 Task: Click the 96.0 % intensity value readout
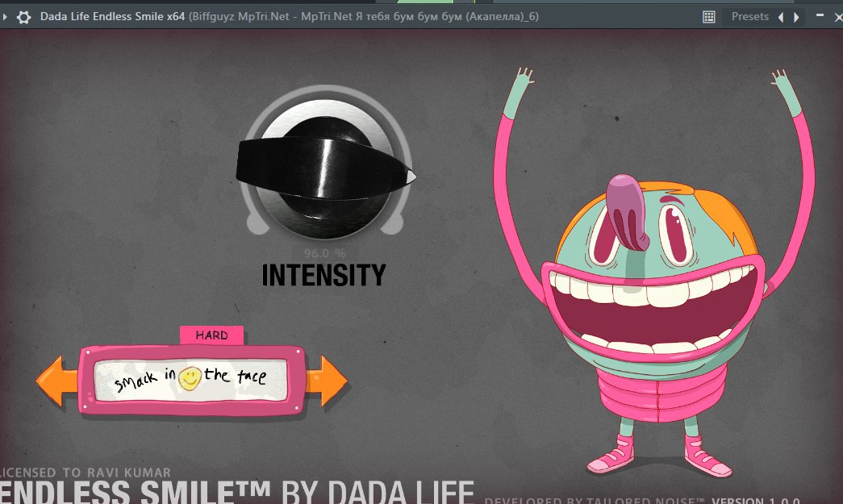coord(324,253)
